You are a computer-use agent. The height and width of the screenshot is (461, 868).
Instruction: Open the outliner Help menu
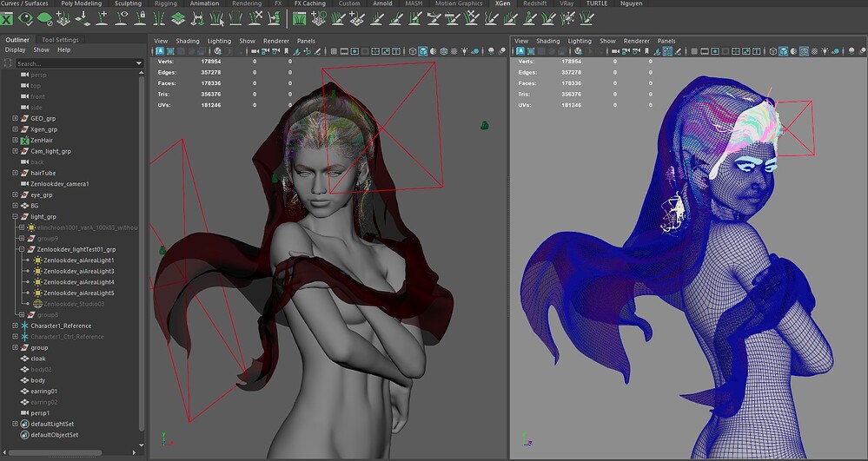[x=64, y=49]
